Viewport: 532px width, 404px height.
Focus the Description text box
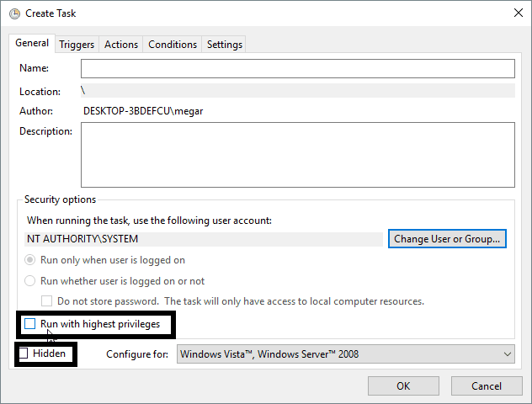click(297, 154)
